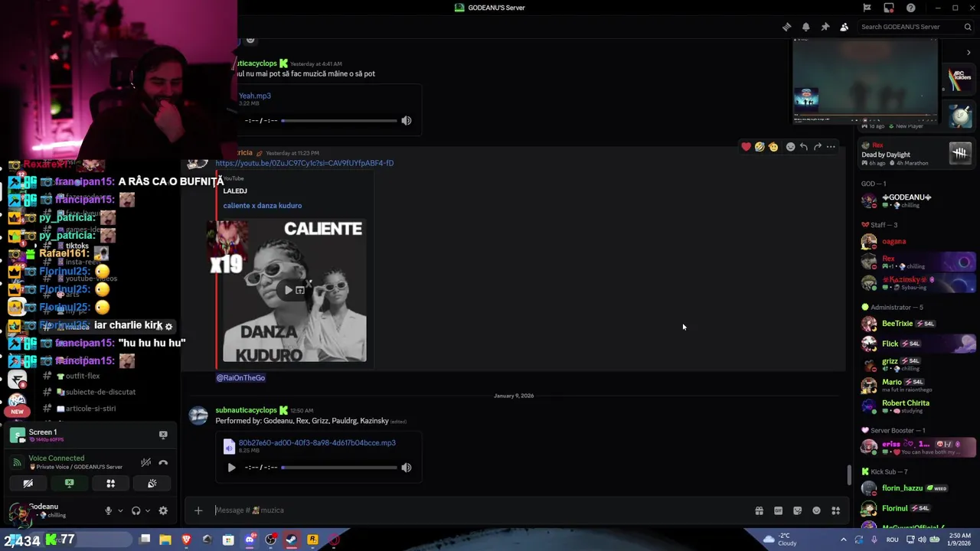Screen dimensions: 980x551
Task: Reply to the hovered message
Action: [x=803, y=147]
